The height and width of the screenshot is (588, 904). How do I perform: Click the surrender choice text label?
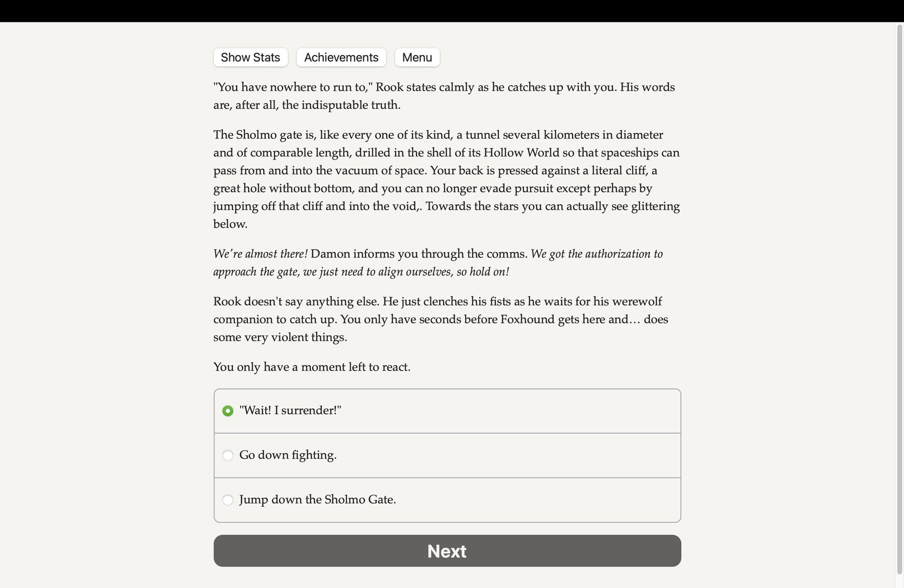coord(290,411)
